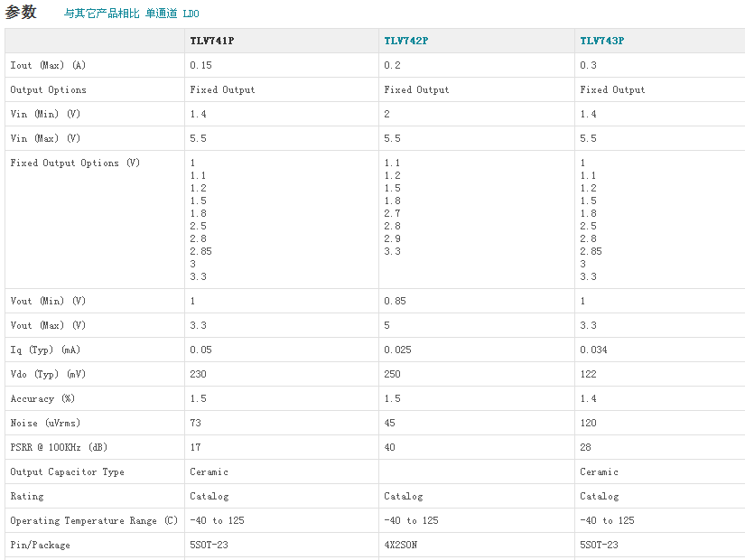The height and width of the screenshot is (560, 745).
Task: Click the 参数 section heading
Action: click(x=21, y=13)
